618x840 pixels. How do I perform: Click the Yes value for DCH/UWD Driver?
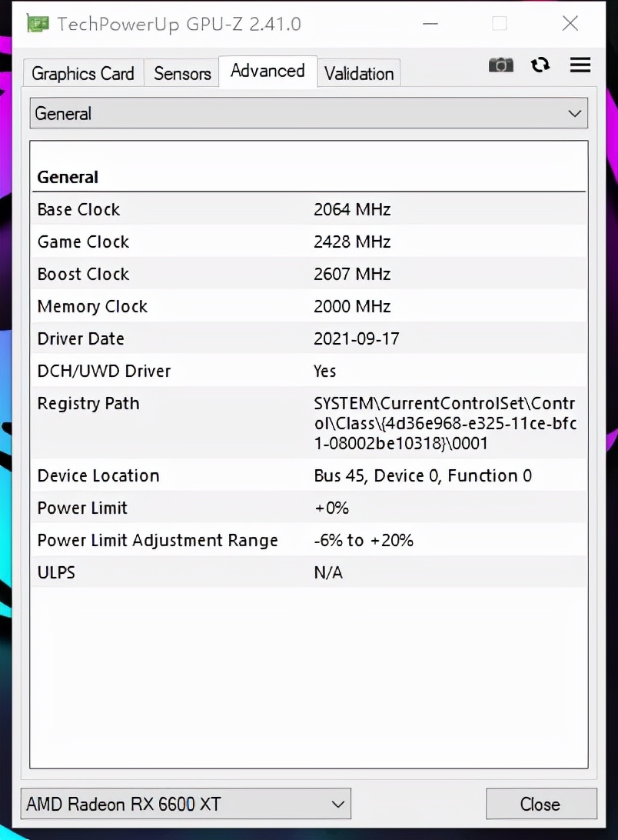tap(324, 371)
